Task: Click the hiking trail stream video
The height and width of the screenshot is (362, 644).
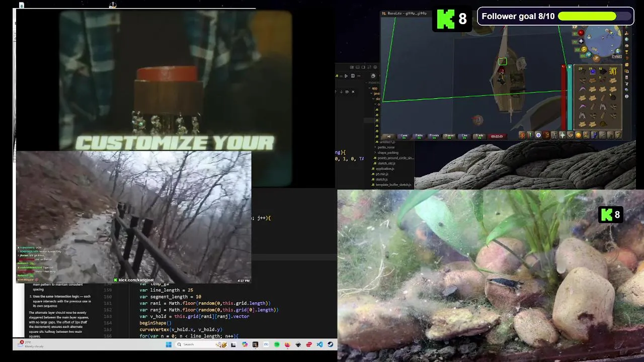Action: tap(133, 217)
